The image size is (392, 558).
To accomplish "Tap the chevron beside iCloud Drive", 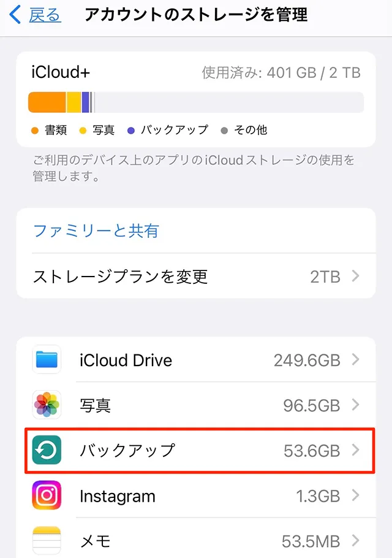I will (357, 360).
